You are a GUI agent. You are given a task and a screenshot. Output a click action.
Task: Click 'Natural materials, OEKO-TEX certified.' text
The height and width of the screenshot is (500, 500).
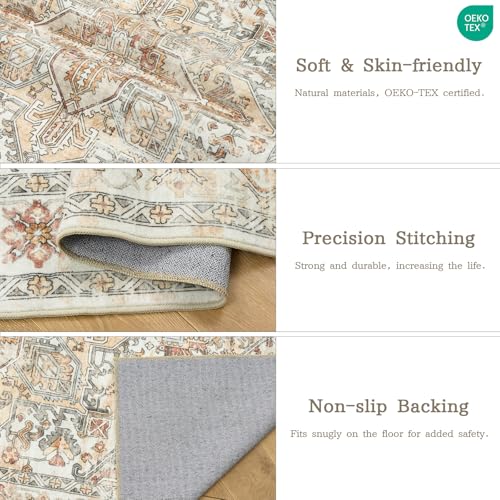click(389, 93)
